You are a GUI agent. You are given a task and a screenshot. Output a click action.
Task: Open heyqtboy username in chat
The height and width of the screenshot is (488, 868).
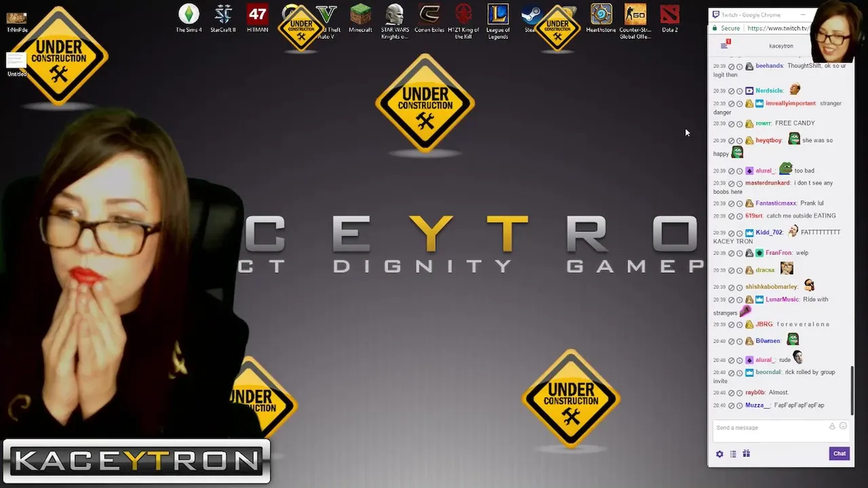pos(769,140)
